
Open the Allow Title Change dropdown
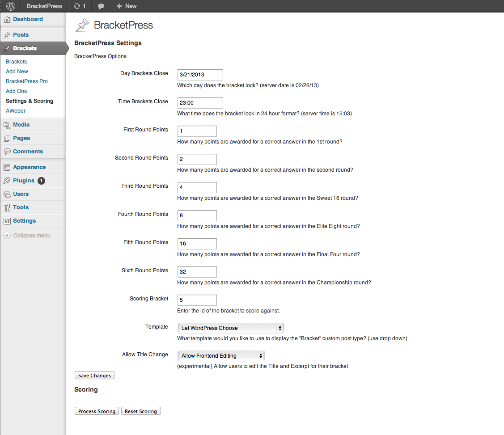pos(221,356)
